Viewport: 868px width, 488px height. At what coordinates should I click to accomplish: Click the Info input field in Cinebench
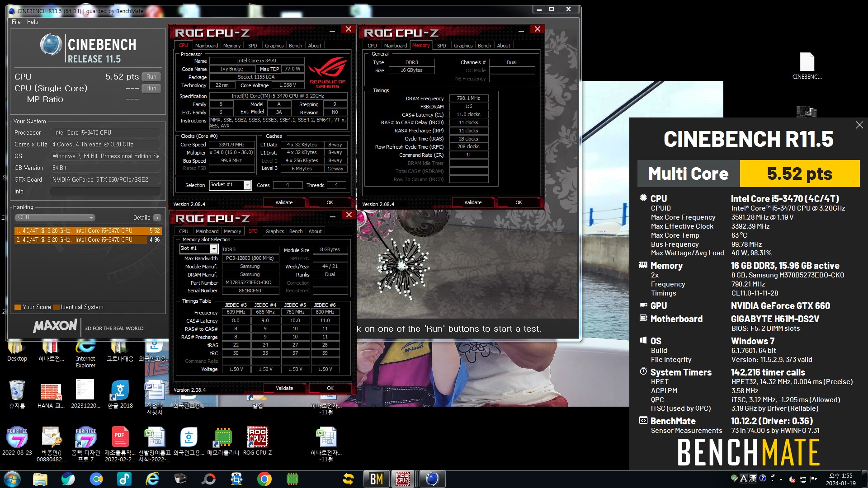pos(105,192)
